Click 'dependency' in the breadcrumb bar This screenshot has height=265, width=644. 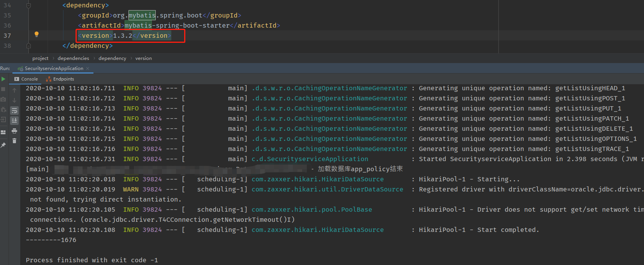coord(112,58)
